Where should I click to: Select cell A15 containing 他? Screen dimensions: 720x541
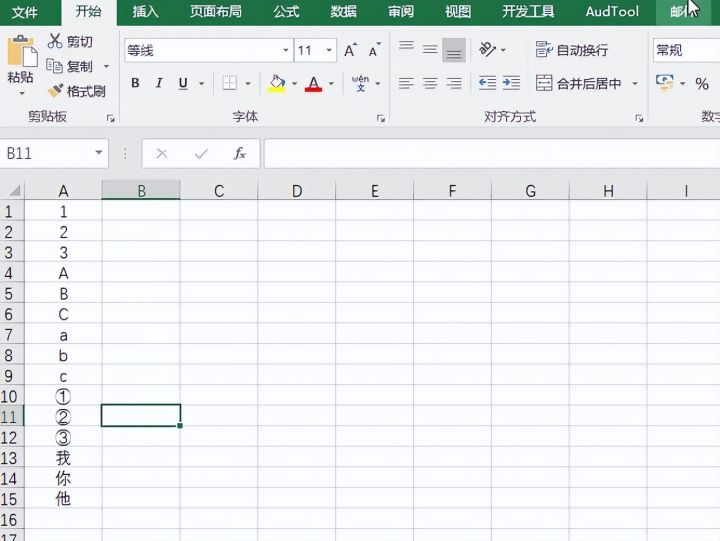click(63, 499)
